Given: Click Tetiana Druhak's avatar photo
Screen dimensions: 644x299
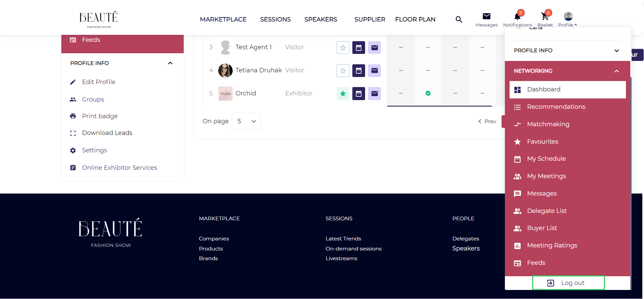Looking at the screenshot, I should [225, 71].
